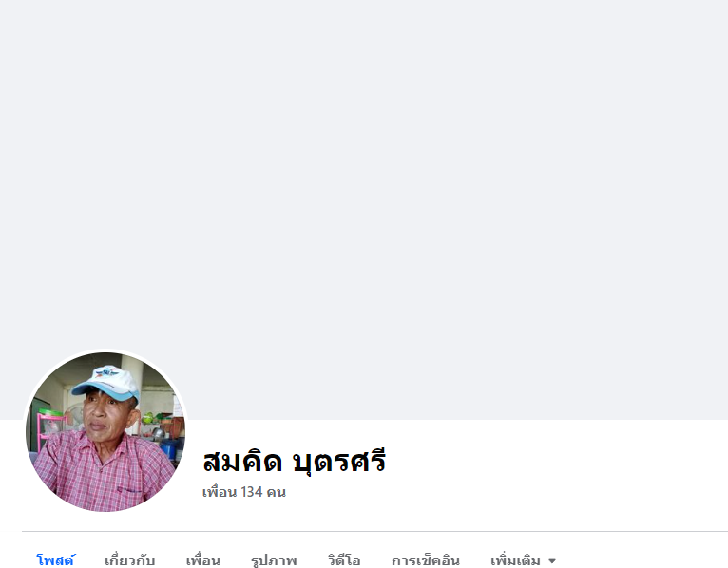Screen dimensions: 728x568
Task: Click the first name สมคิด in heading
Action: point(242,462)
